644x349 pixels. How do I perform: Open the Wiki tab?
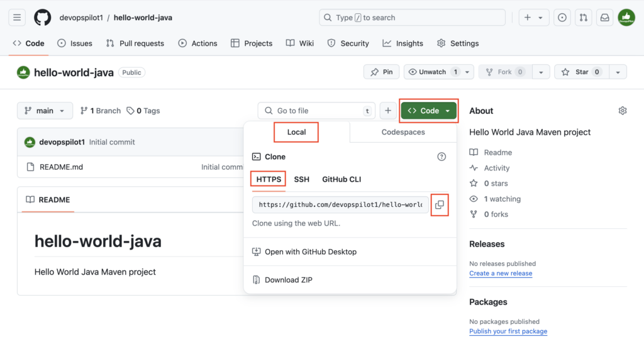click(x=300, y=43)
